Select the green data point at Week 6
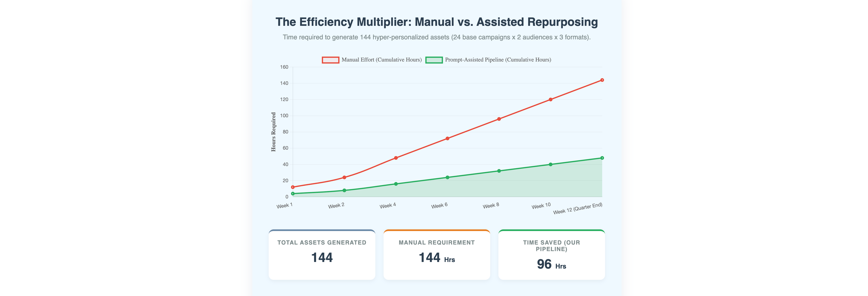This screenshot has width=868, height=296. click(x=448, y=178)
